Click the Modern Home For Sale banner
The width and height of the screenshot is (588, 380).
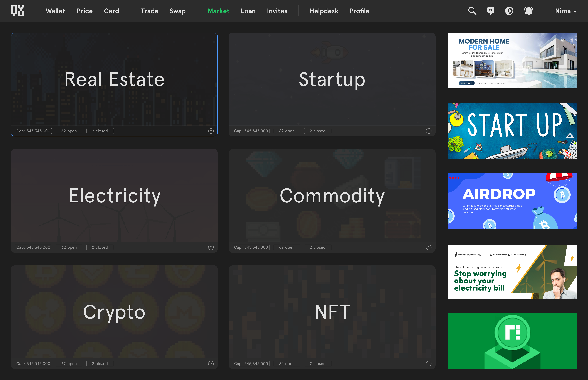[512, 60]
